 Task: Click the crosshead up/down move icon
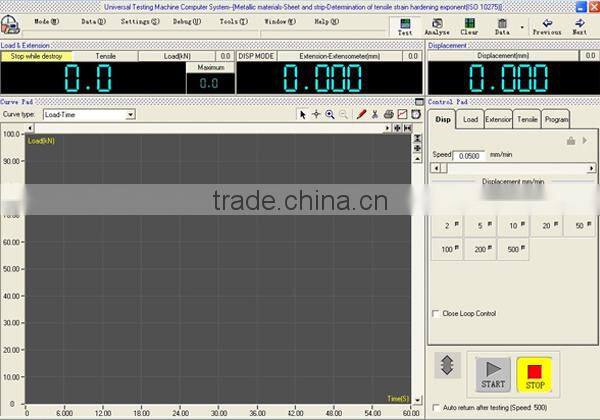(x=447, y=365)
